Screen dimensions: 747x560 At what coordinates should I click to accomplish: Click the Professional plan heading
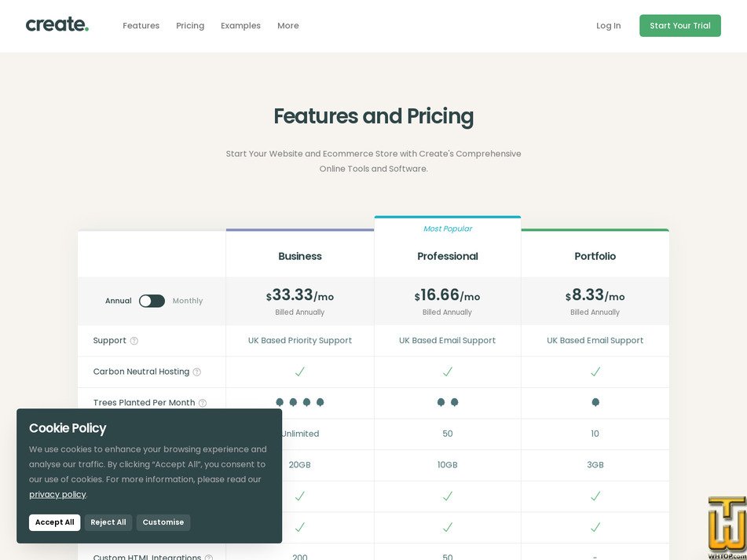448,256
